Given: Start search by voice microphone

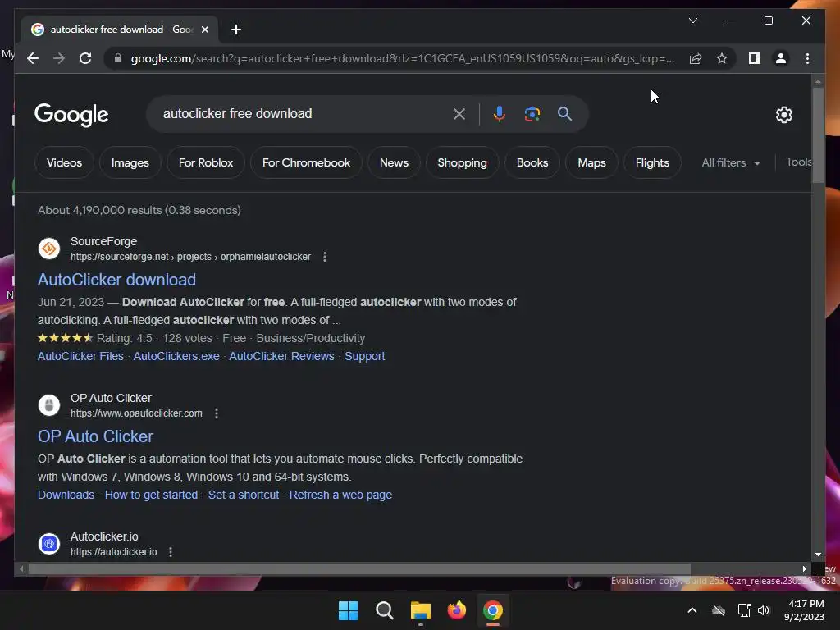Looking at the screenshot, I should click(499, 113).
